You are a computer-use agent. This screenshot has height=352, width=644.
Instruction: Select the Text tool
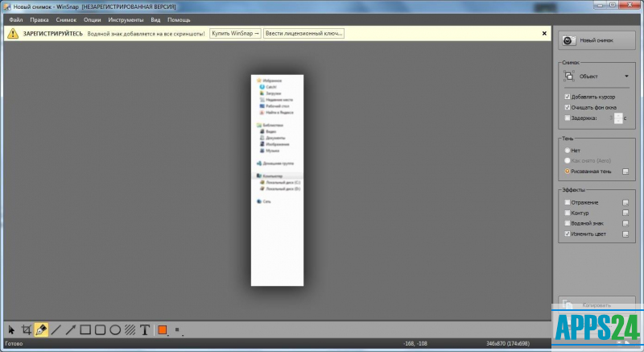145,329
